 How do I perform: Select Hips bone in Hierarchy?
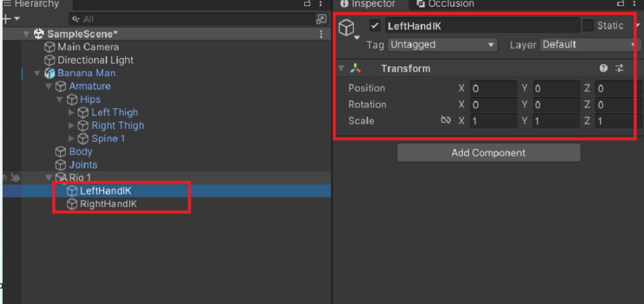[90, 100]
